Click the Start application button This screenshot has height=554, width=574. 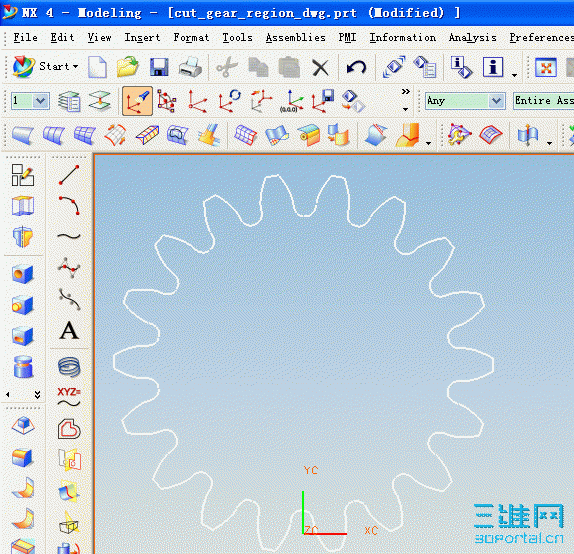click(45, 67)
